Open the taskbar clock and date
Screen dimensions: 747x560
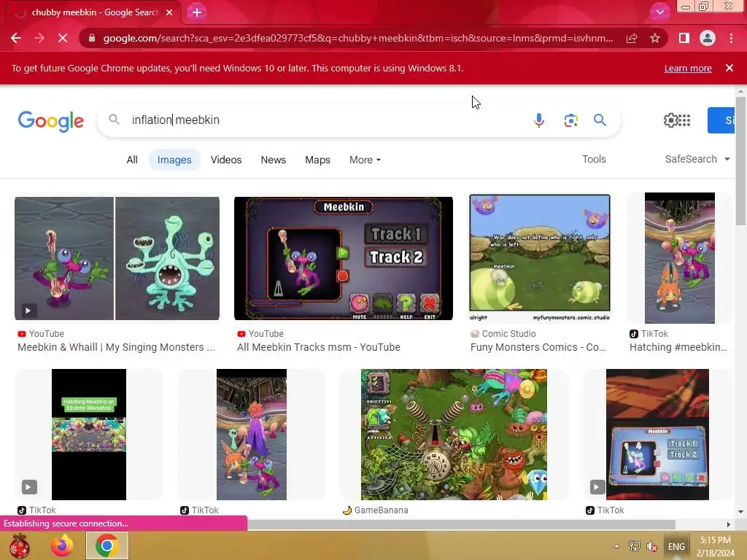click(715, 546)
